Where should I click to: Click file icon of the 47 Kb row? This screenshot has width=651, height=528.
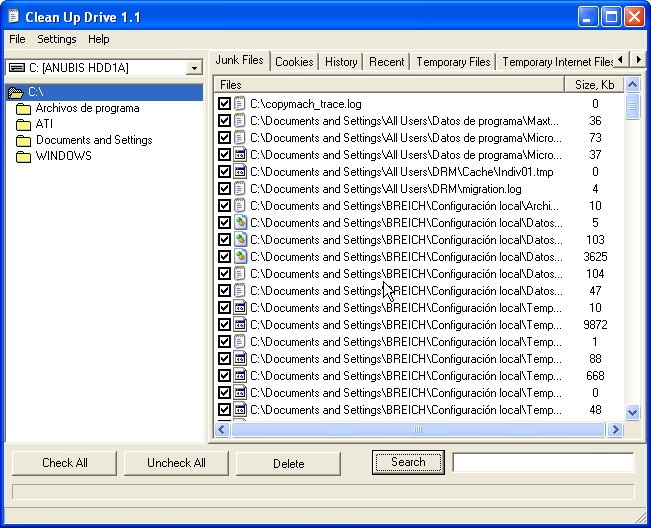[240, 291]
